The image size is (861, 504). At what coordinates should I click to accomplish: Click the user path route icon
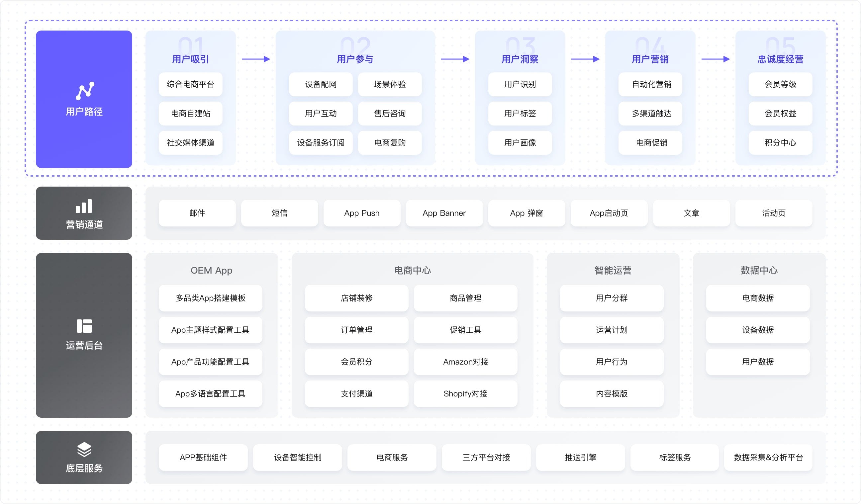pos(85,91)
